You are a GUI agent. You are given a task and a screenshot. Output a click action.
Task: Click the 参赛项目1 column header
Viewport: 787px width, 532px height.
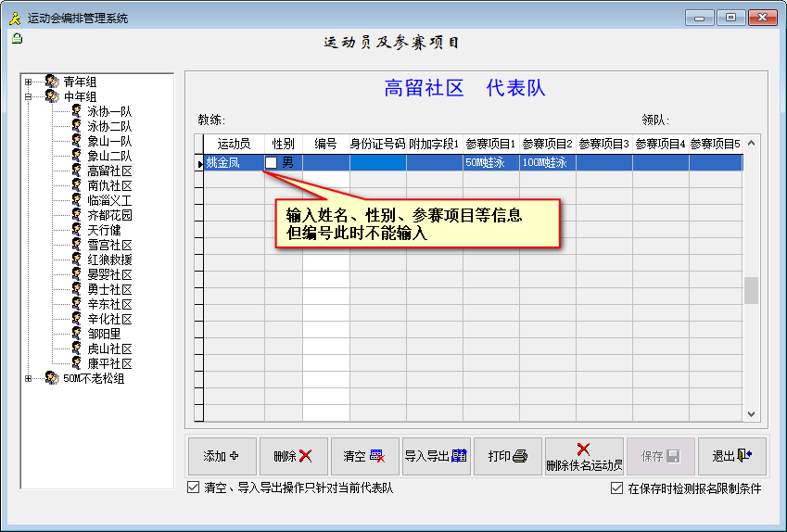(490, 144)
